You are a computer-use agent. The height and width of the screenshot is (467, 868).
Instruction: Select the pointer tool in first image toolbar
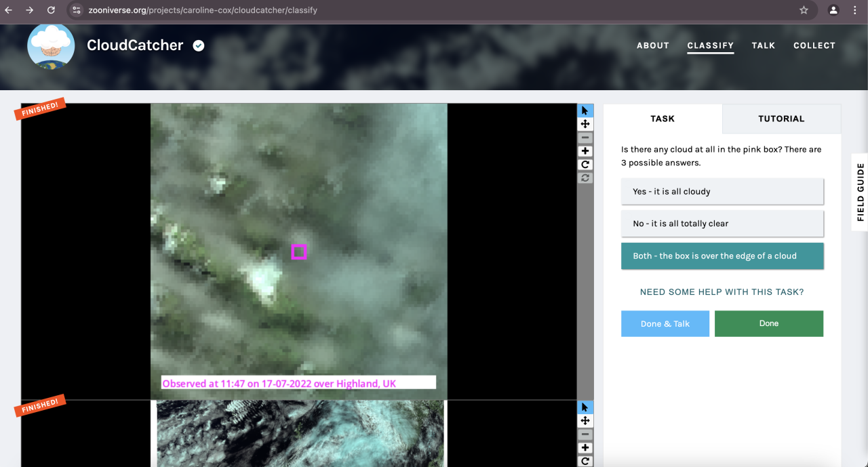coord(585,110)
